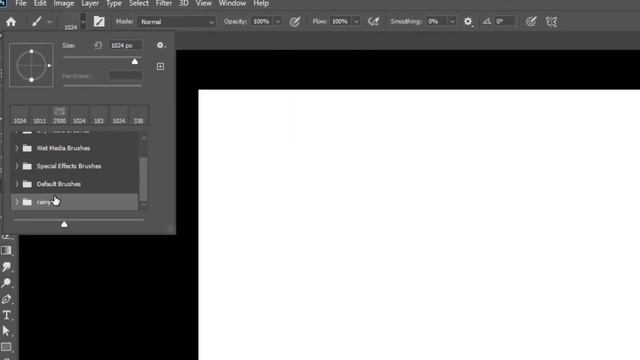Select the Special Effects Brushes folder name
The image size is (640, 360).
[69, 166]
